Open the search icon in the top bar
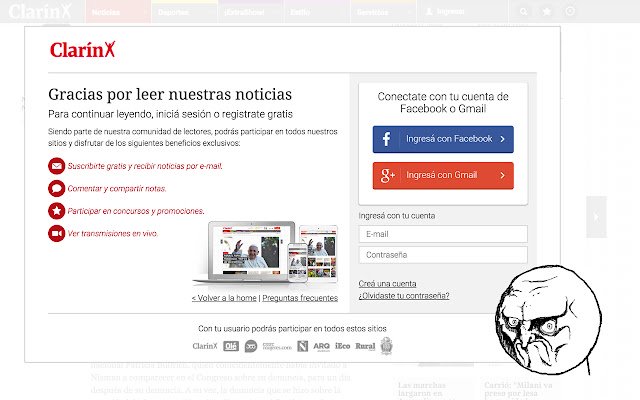640x400 pixels. point(524,12)
